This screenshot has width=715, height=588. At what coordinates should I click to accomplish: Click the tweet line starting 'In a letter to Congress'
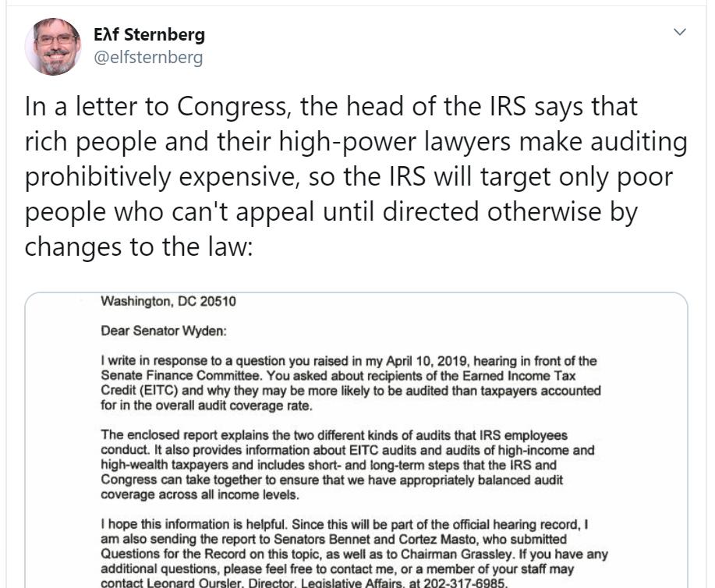[x=331, y=106]
